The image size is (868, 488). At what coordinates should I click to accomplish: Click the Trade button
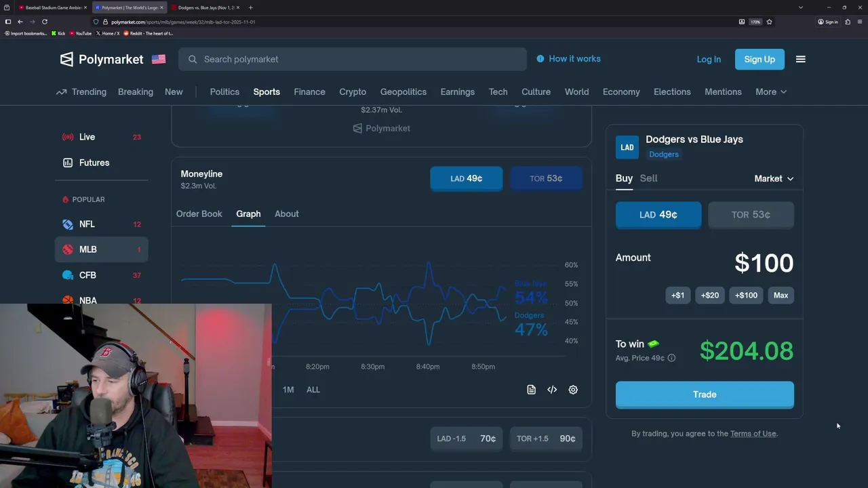(705, 394)
